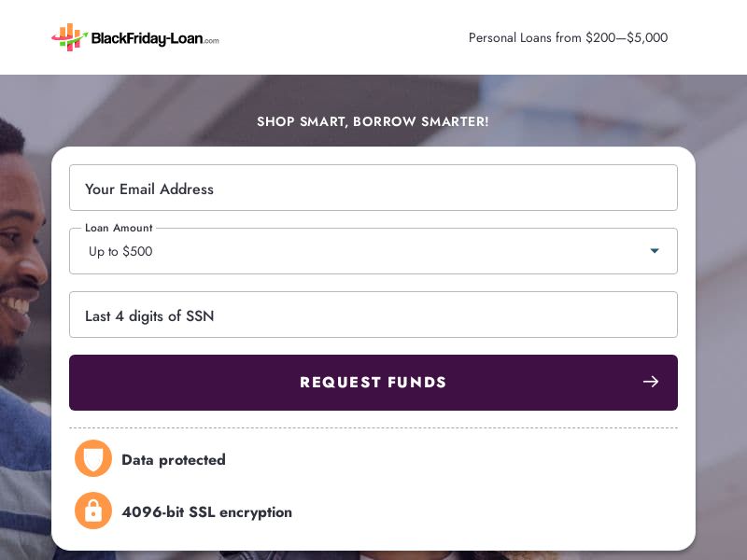The height and width of the screenshot is (560, 747).
Task: Click the dark chevron on the Loan Amount selector
Action: point(655,250)
